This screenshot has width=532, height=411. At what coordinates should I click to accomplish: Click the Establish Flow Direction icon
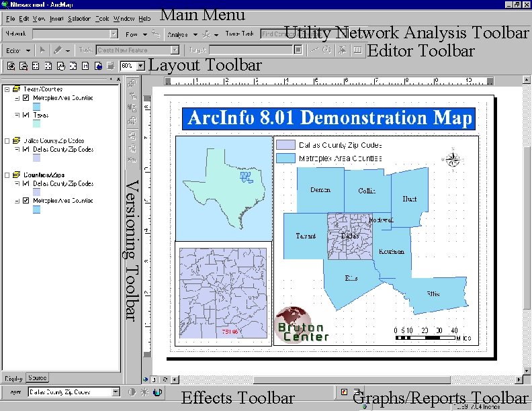(x=156, y=34)
